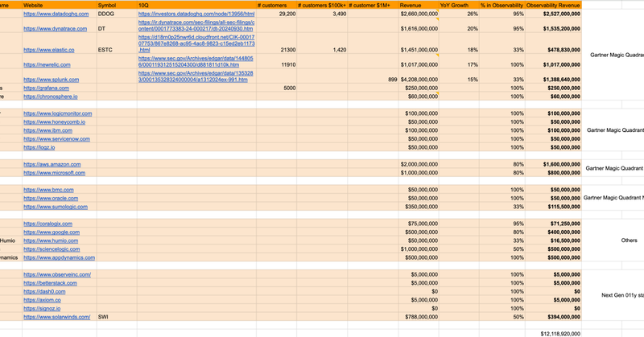The width and height of the screenshot is (644, 337).
Task: Open the signoz.io website link
Action: click(42, 309)
